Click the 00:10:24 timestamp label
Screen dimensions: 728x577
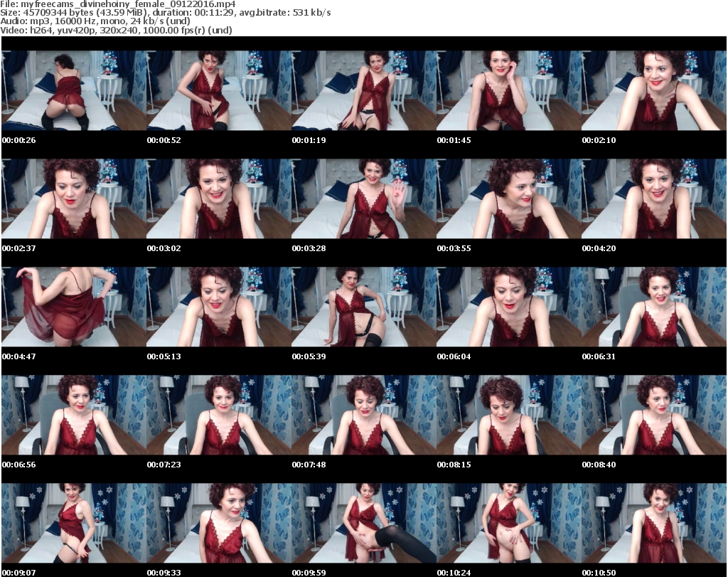pos(455,572)
